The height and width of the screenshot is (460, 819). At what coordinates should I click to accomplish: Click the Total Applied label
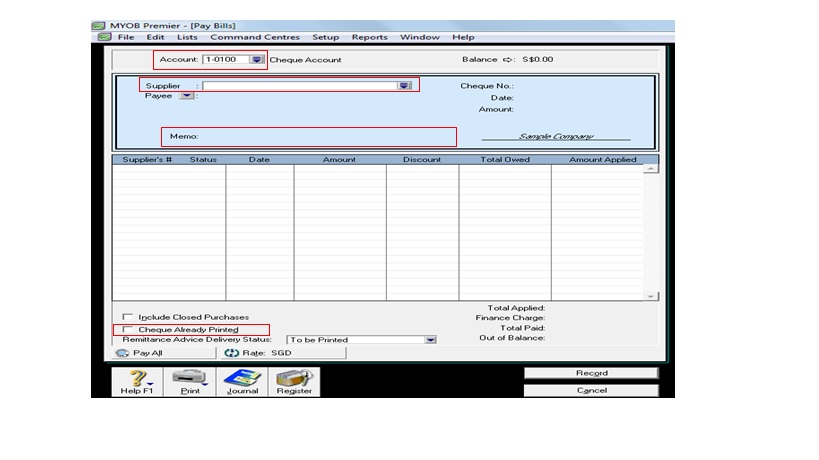516,308
